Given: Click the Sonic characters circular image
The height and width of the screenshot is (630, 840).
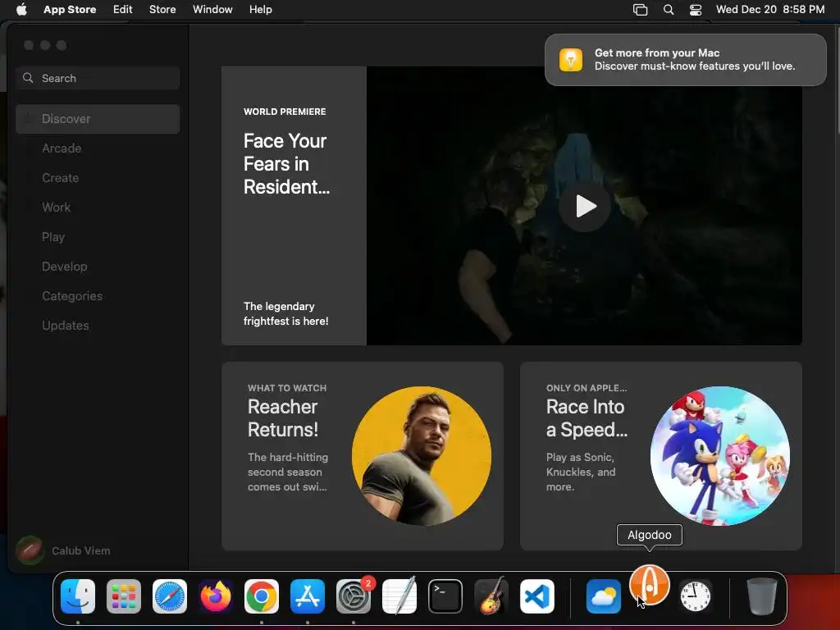Looking at the screenshot, I should (x=720, y=456).
